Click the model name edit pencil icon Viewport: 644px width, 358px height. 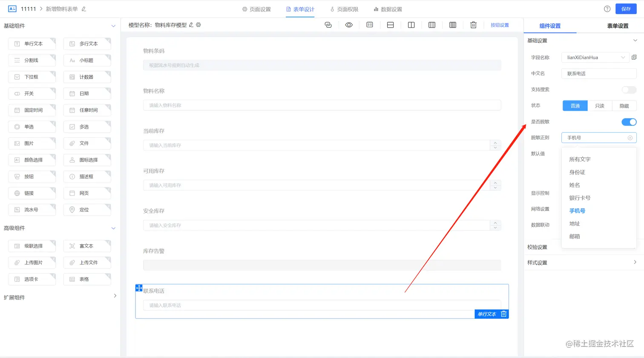191,25
